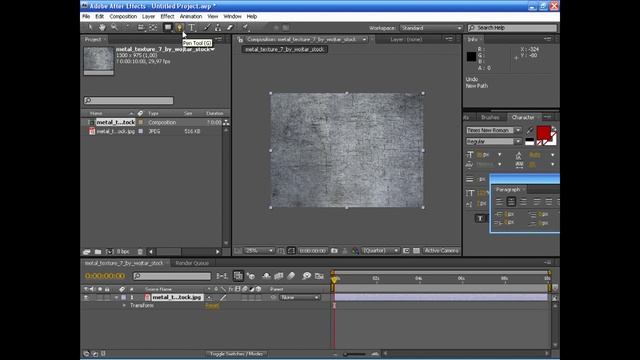This screenshot has width=640, height=360.
Task: Toggle visibility eye of metal_t...tock.jpg layer
Action: point(86,298)
